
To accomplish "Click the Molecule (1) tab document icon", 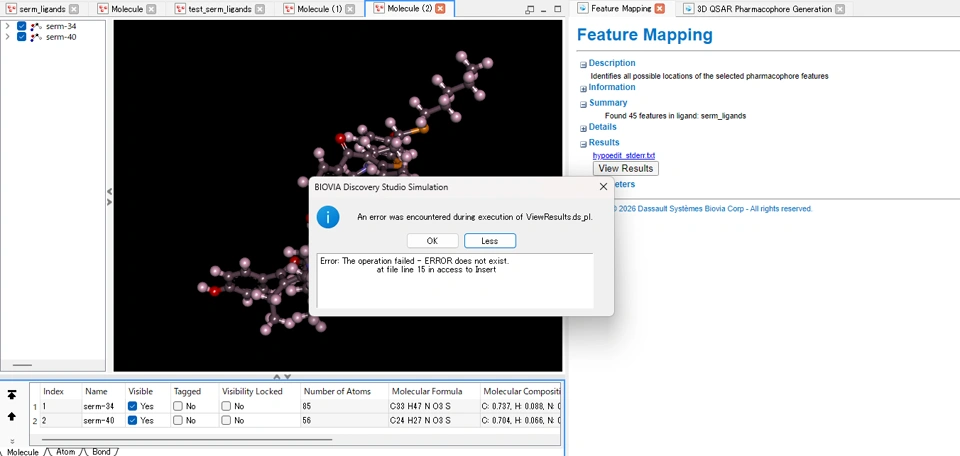I will coord(289,9).
